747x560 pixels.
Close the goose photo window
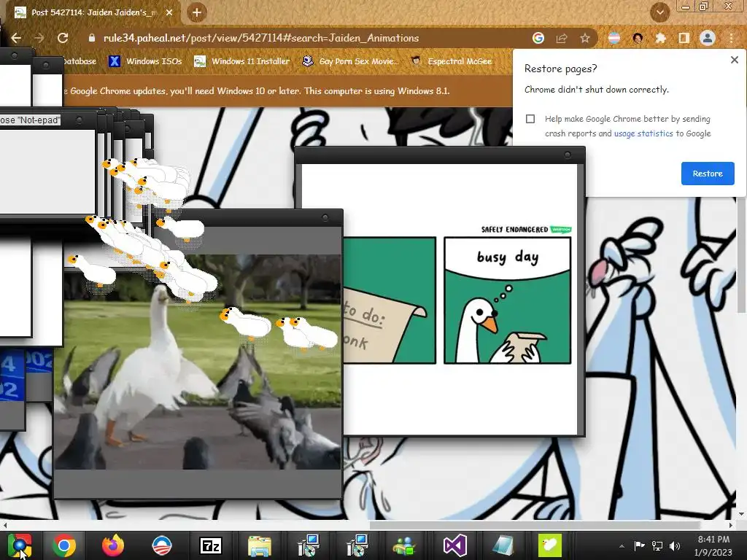(325, 217)
